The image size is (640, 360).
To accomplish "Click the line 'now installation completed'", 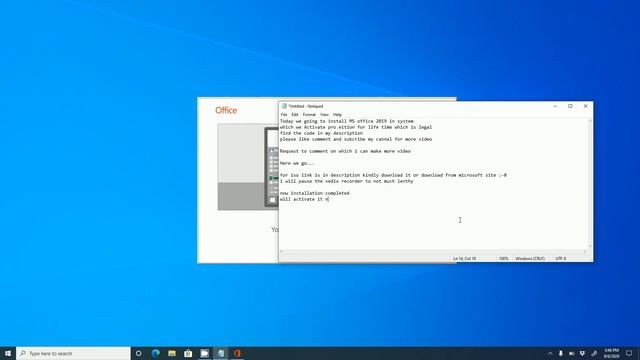I will pos(315,193).
